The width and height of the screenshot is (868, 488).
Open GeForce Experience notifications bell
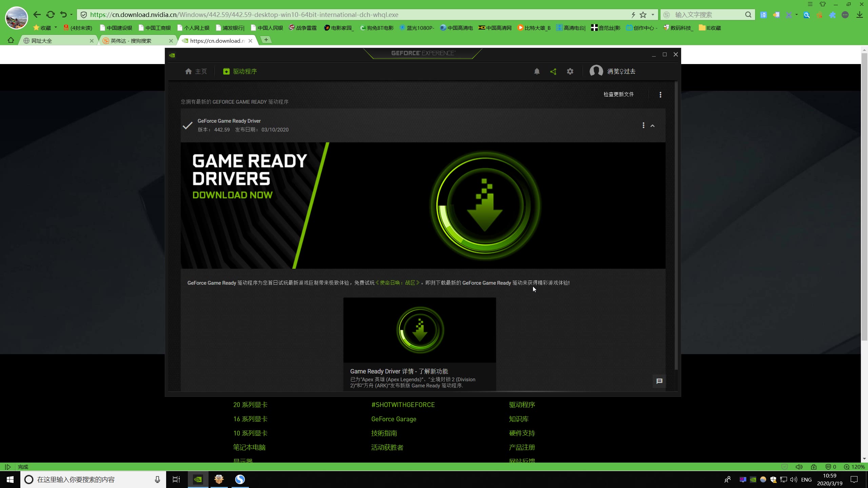coord(537,72)
